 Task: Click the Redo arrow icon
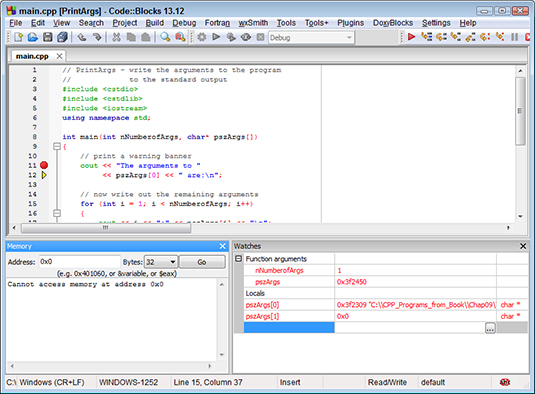(97, 37)
